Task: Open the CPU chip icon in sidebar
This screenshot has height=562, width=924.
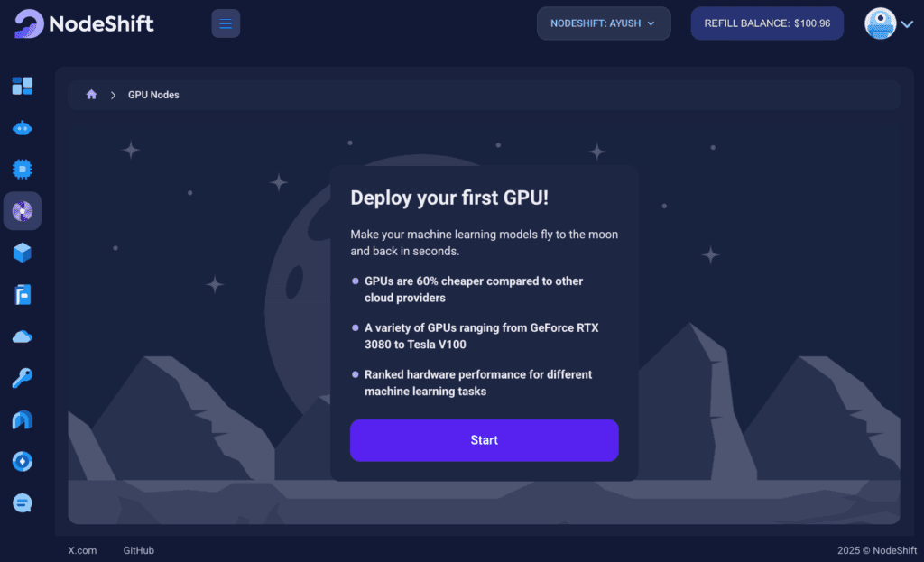Action: tap(23, 170)
